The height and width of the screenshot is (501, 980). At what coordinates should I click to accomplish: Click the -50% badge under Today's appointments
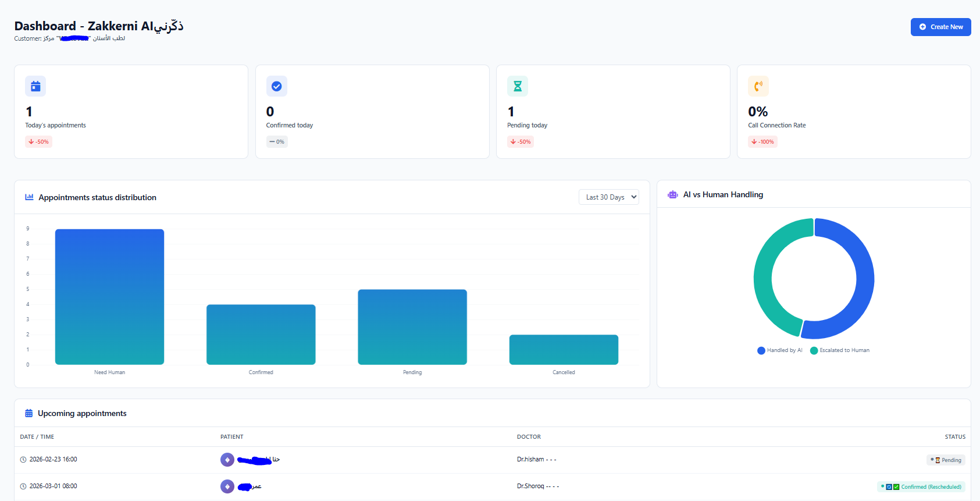(39, 141)
